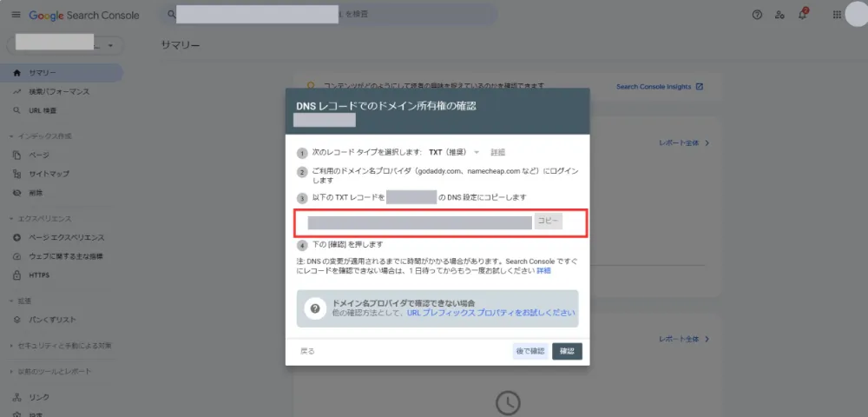
Task: Click the ウェブに関する主な指標 gauge icon
Action: [16, 256]
